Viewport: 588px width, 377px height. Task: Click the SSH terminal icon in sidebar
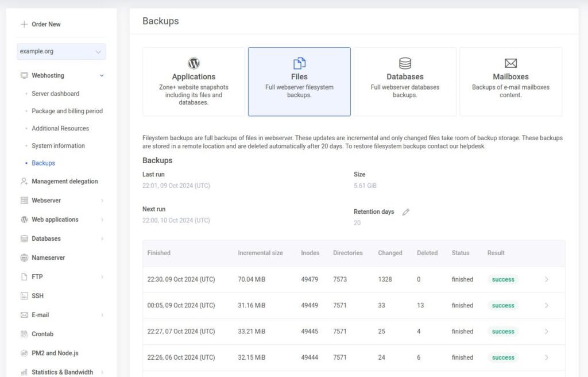[24, 296]
